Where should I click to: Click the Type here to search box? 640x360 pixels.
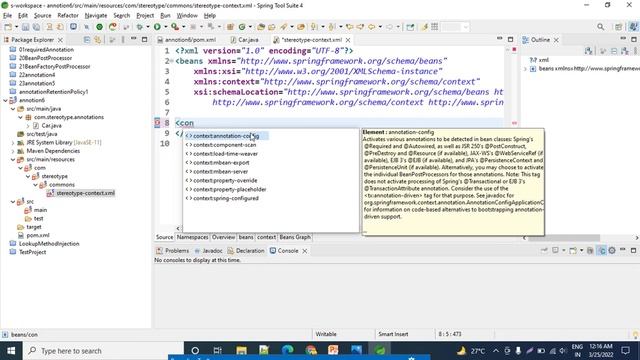(x=104, y=351)
